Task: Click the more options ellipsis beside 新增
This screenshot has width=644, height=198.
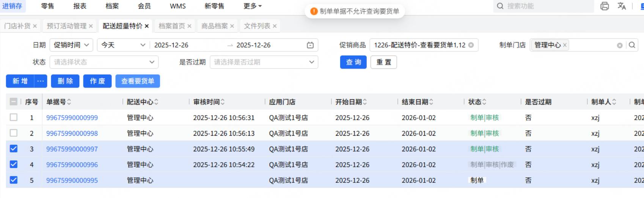Action: [41, 81]
